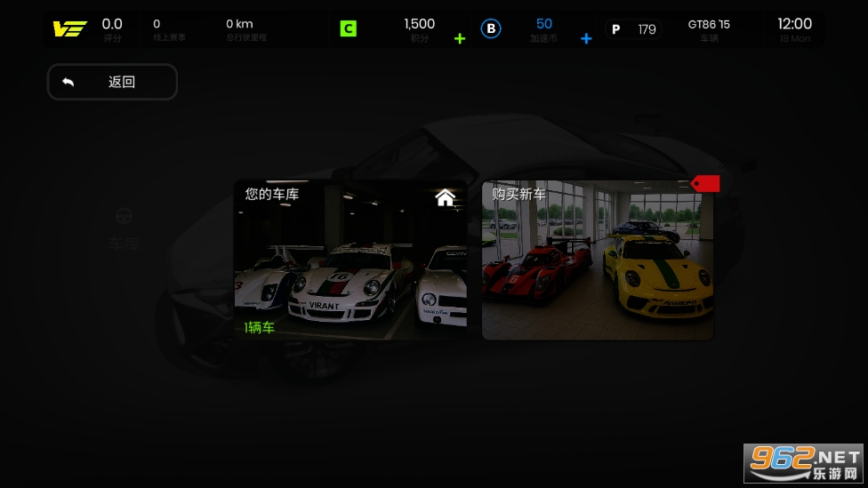
Task: Select the green C class badge
Action: pyautogui.click(x=348, y=28)
